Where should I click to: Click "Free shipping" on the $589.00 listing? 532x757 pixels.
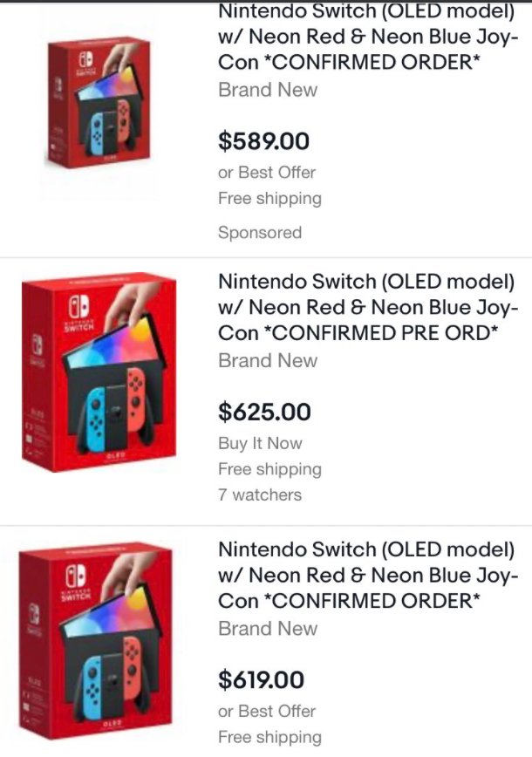point(269,199)
